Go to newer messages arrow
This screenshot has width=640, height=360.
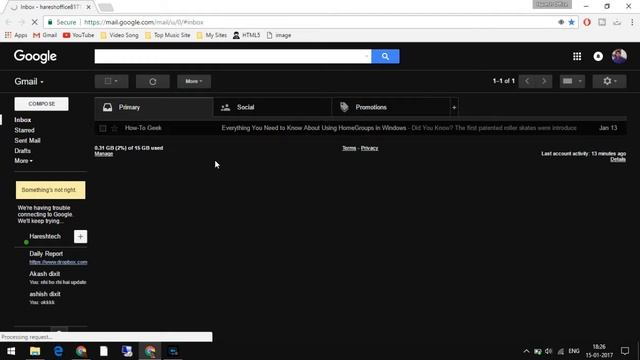click(x=527, y=81)
